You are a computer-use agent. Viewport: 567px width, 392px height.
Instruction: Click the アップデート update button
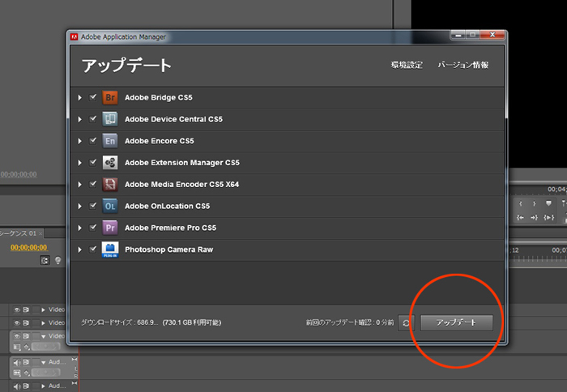(x=456, y=322)
